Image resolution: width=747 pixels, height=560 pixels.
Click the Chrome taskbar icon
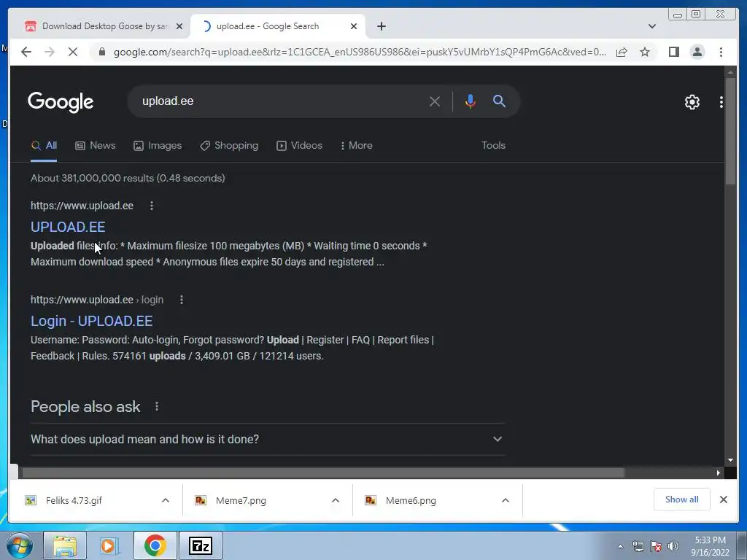tap(155, 545)
